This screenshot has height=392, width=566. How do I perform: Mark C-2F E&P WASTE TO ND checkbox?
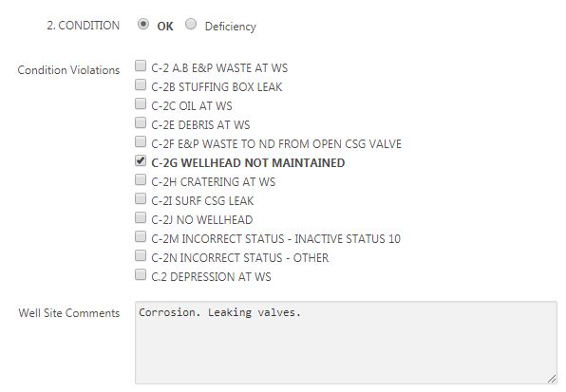(x=141, y=141)
